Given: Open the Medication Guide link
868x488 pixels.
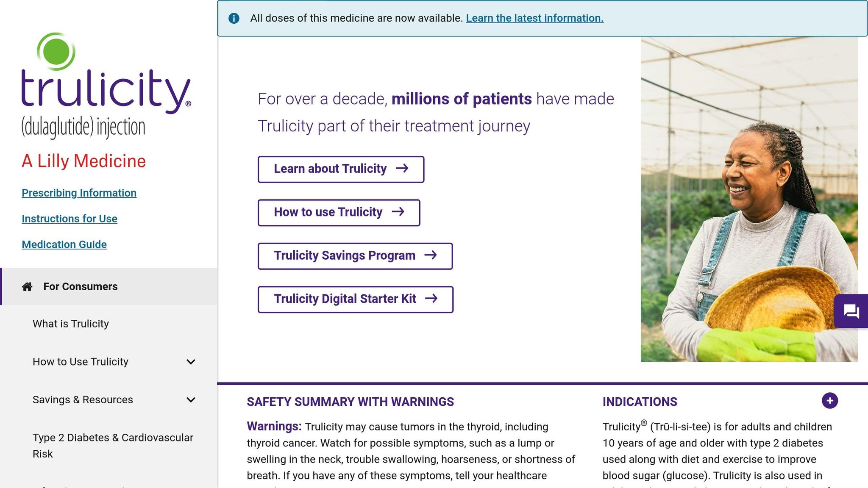Looking at the screenshot, I should click(x=64, y=244).
